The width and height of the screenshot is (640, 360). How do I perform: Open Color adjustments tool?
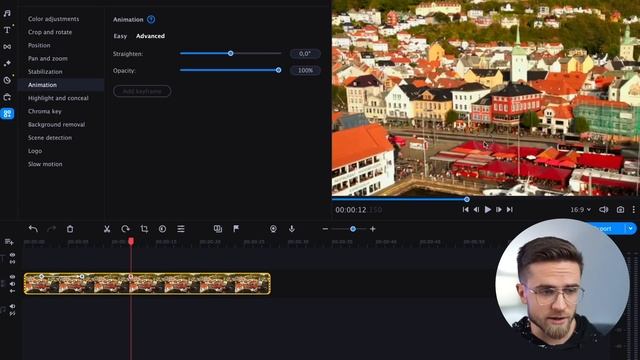53,19
